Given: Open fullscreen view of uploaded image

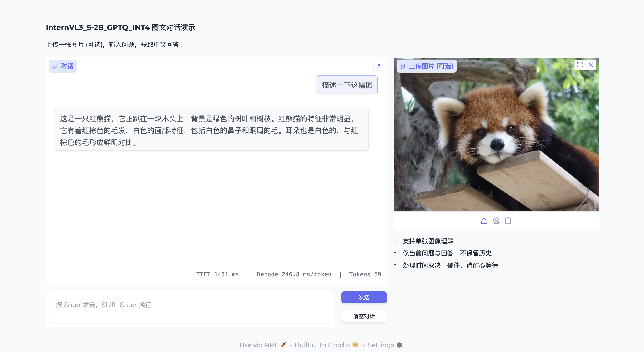Looking at the screenshot, I should click(x=580, y=65).
